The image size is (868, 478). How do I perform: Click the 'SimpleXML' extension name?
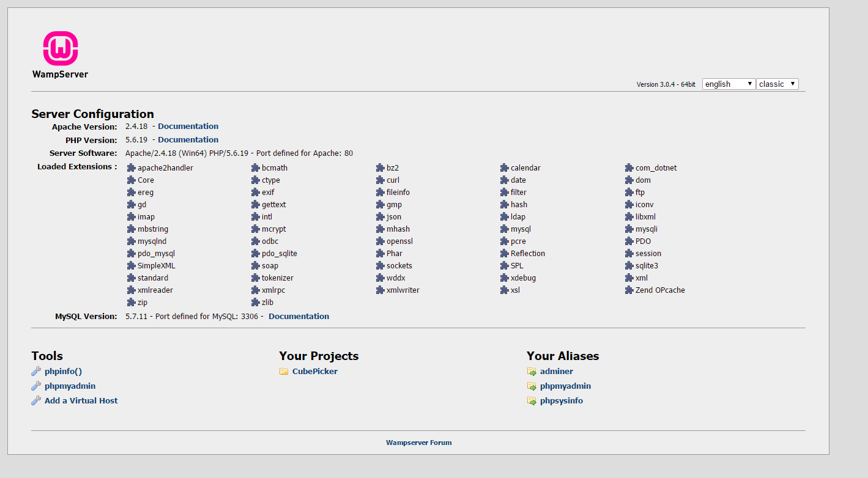point(157,266)
